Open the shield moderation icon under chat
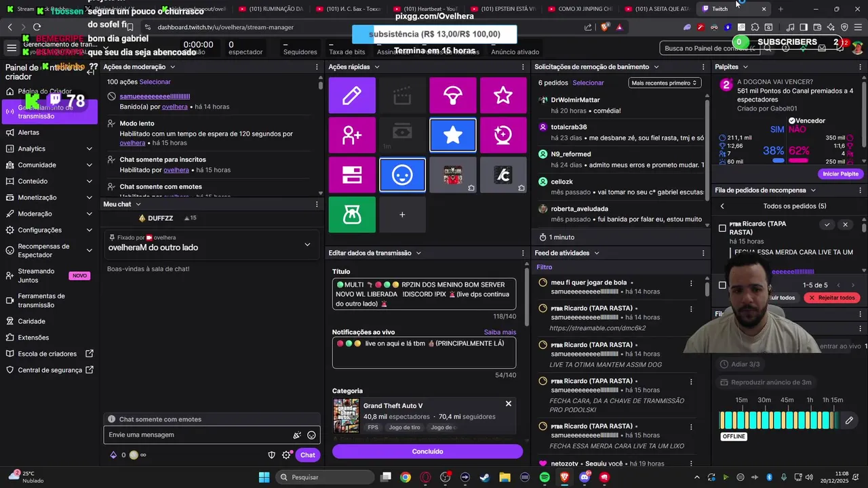The height and width of the screenshot is (488, 868). 272,455
